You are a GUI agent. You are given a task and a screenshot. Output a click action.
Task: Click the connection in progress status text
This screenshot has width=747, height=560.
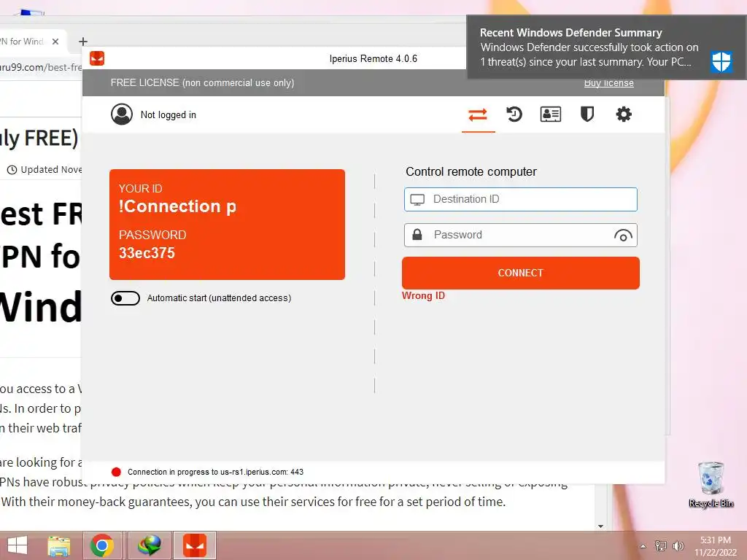click(x=215, y=472)
